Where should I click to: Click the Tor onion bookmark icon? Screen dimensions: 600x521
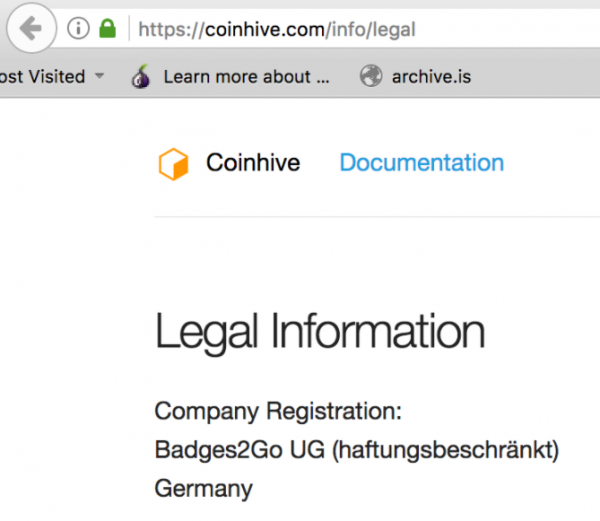tap(141, 77)
